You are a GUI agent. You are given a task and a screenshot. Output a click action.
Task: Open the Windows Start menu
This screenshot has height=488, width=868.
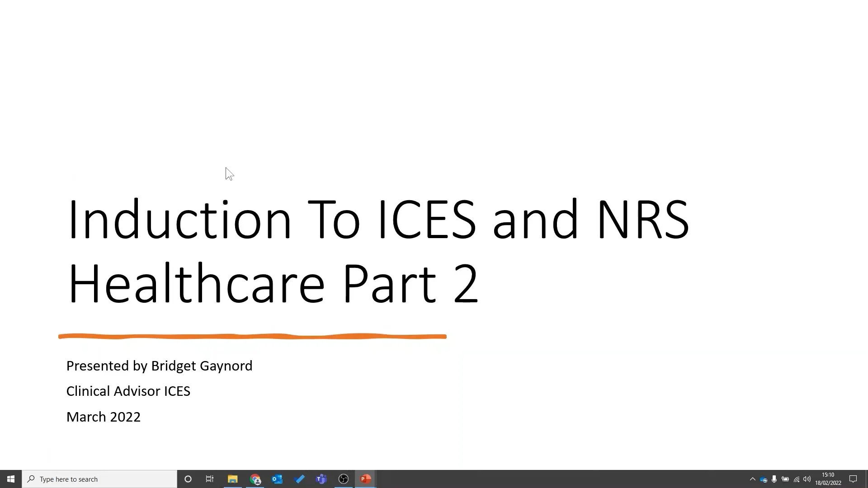point(11,479)
